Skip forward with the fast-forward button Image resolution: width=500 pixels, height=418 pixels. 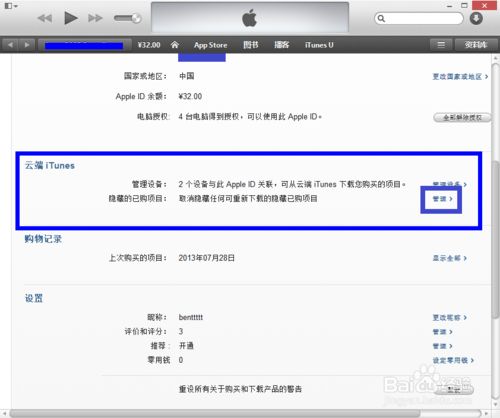[x=95, y=18]
